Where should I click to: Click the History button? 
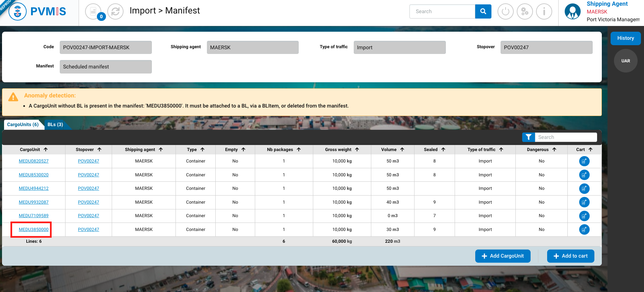(x=625, y=38)
